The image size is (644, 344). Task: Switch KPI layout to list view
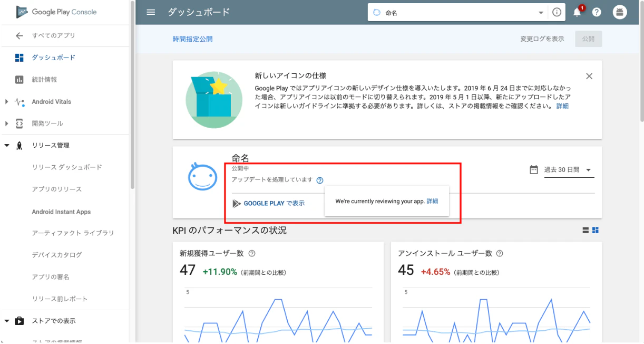coord(586,230)
